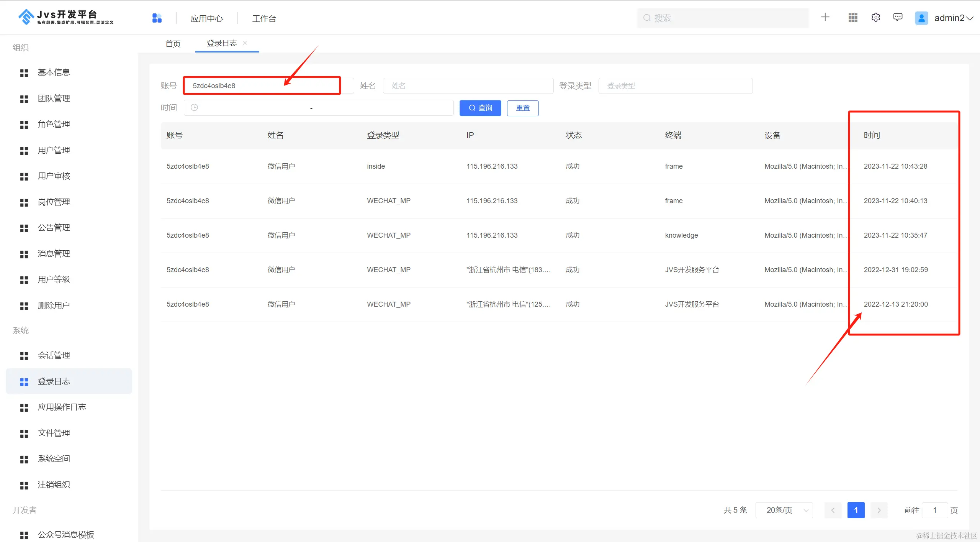Go to next page arrow

click(879, 510)
